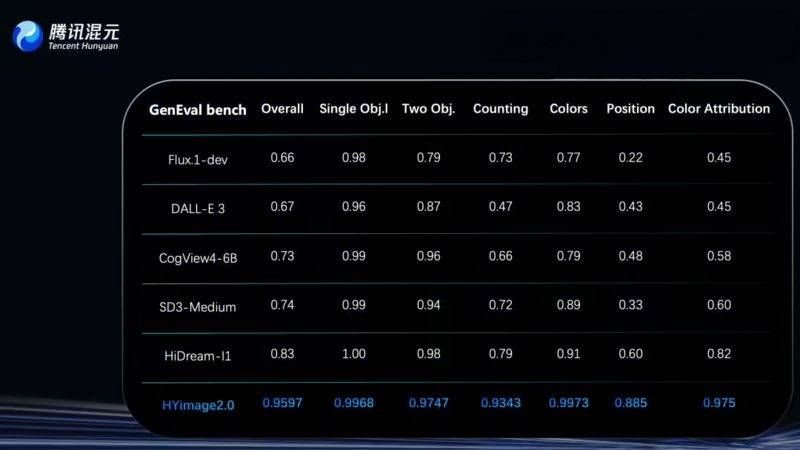Click Flux.1-dev Single Obj value 0.98
The height and width of the screenshot is (450, 800).
pyautogui.click(x=354, y=158)
